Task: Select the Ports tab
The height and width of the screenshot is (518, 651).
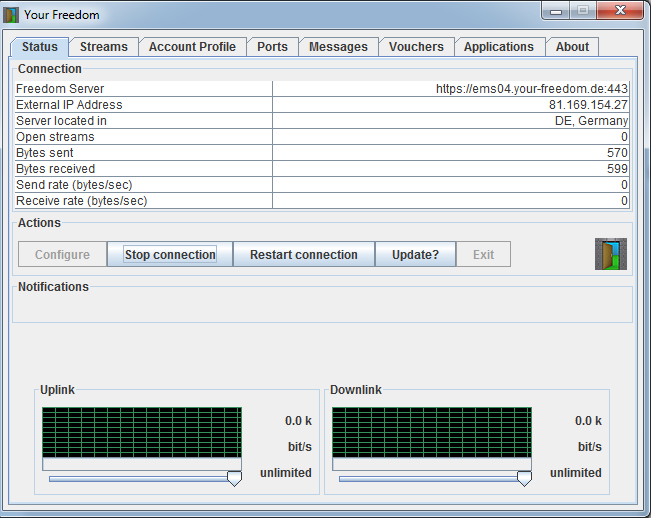Action: (272, 47)
